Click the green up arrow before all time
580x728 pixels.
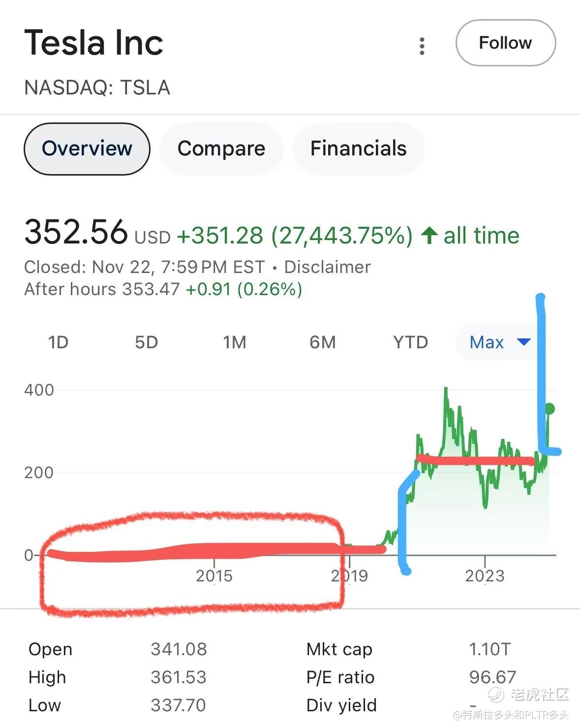tap(429, 235)
